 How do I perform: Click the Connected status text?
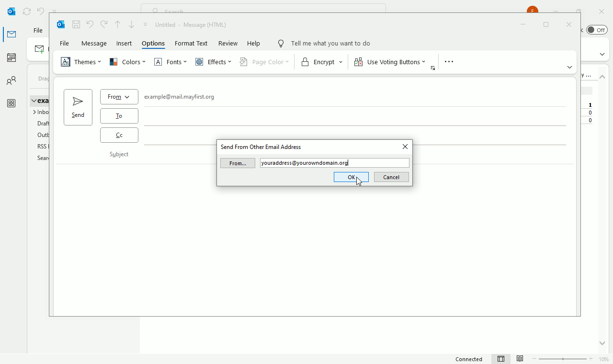[x=469, y=359]
